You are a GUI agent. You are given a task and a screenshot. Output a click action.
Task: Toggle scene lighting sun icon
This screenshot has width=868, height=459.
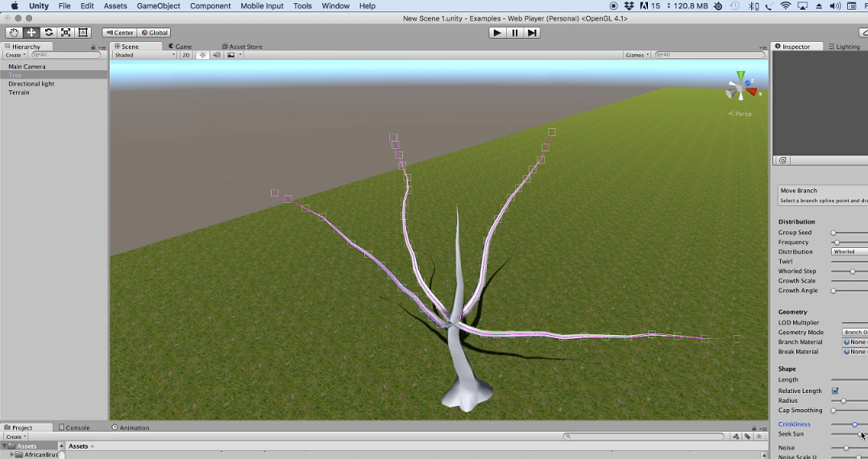[202, 55]
